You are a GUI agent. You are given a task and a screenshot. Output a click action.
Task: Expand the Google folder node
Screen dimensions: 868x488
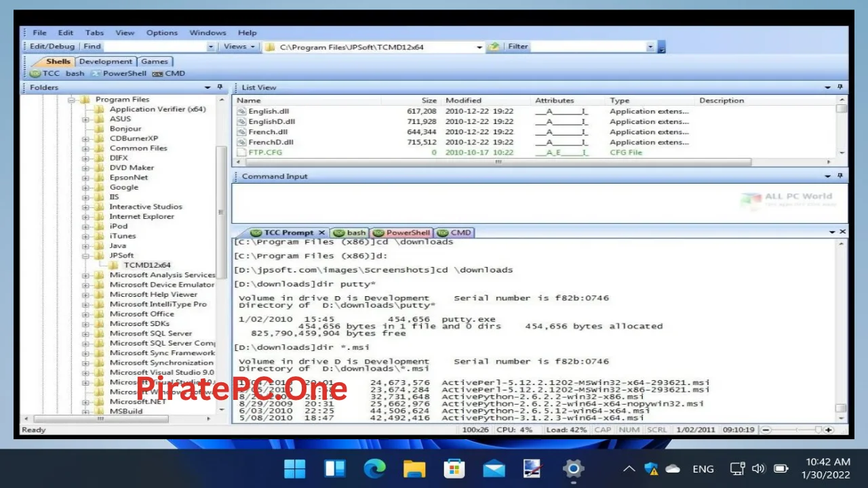pos(85,188)
